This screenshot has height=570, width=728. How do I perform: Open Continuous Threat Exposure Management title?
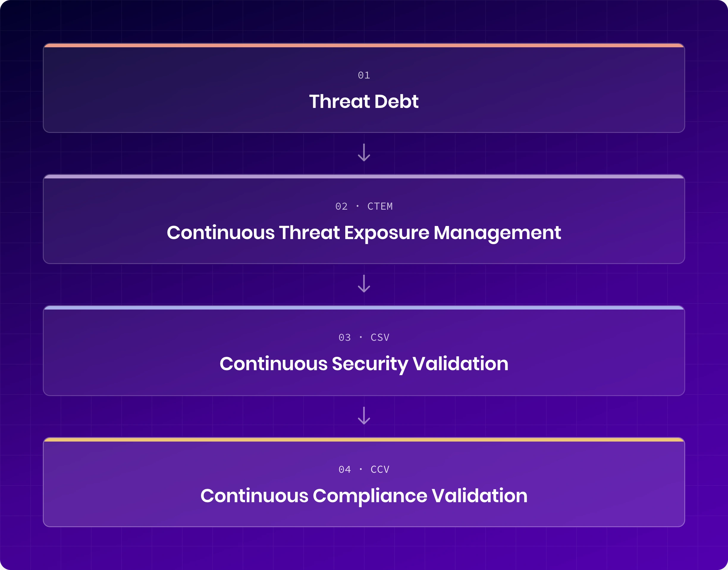(364, 233)
